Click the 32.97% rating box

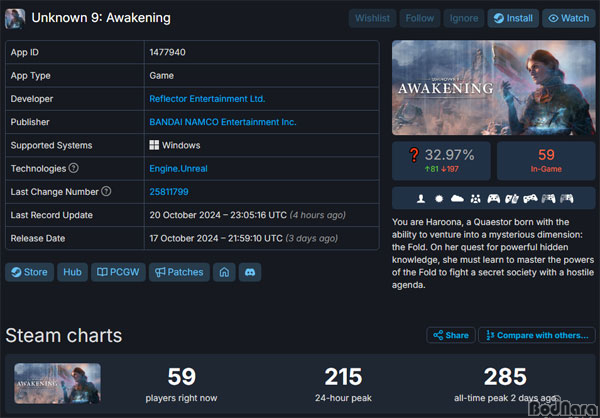pos(441,161)
